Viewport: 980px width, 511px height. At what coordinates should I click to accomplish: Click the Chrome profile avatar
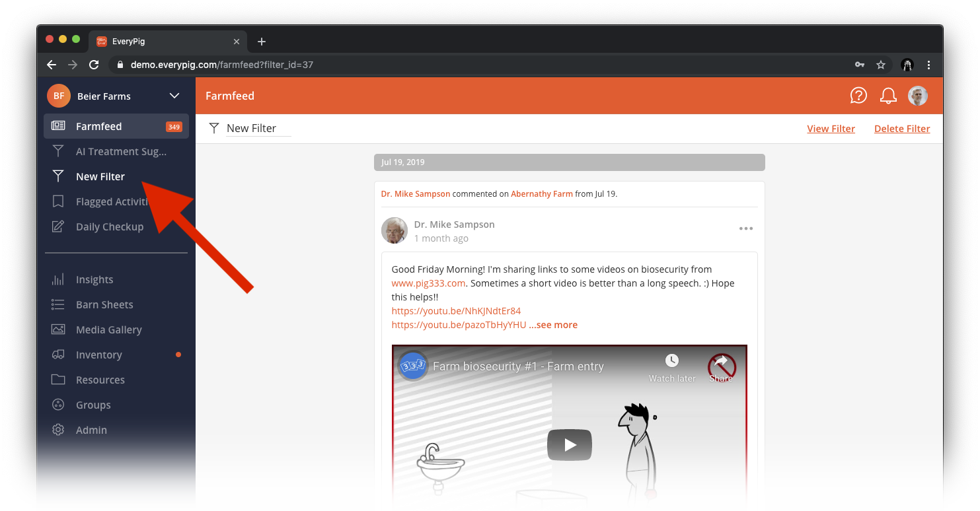(907, 65)
